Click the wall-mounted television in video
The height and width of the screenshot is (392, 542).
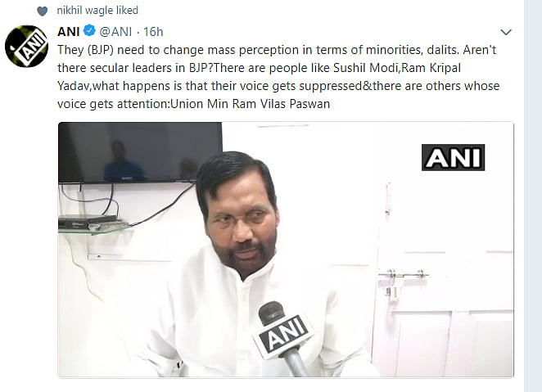(x=140, y=152)
